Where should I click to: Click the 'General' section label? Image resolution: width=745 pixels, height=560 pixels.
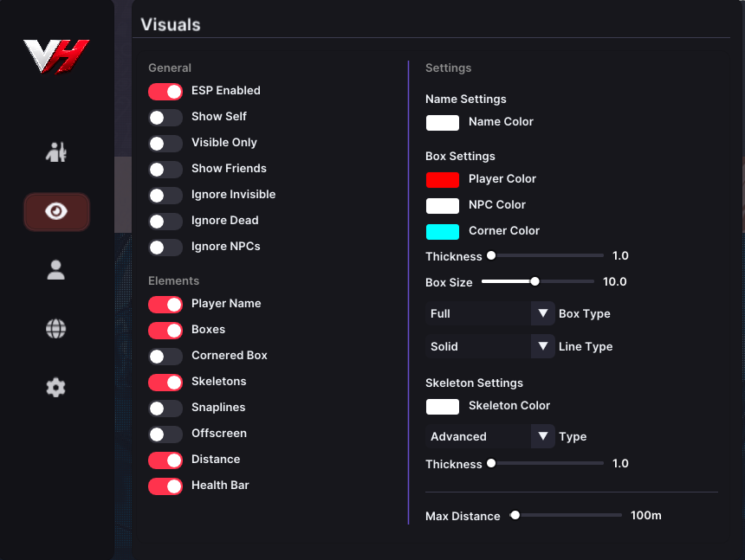(170, 68)
